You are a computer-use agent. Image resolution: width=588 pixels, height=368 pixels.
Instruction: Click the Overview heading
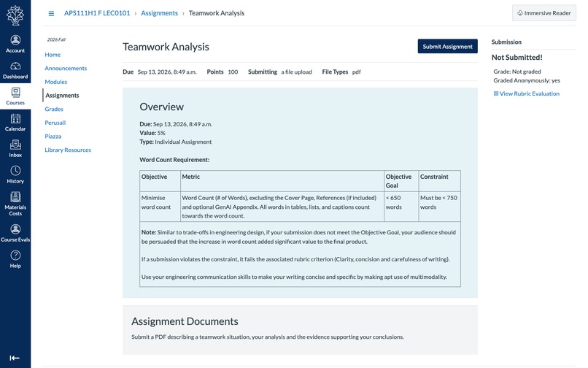162,107
